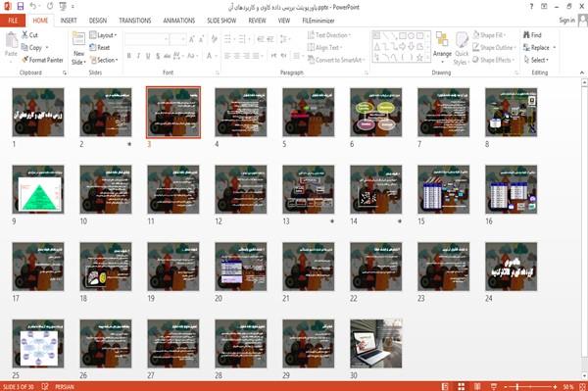Select slide 1 title thumbnail
588x391 pixels.
click(x=38, y=112)
